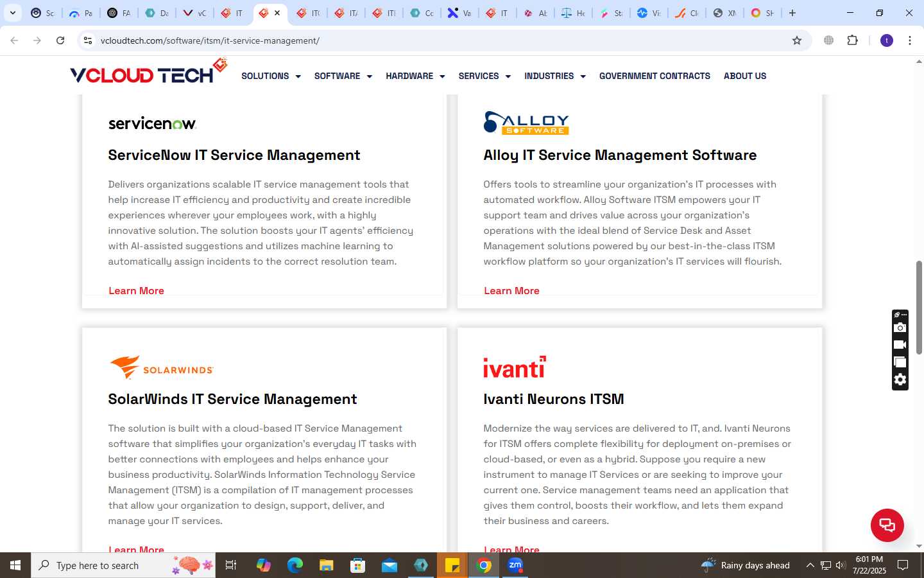Screen dimensions: 924x578
Task: Click the Ivanti Neurons ITSM heading
Action: tap(554, 399)
